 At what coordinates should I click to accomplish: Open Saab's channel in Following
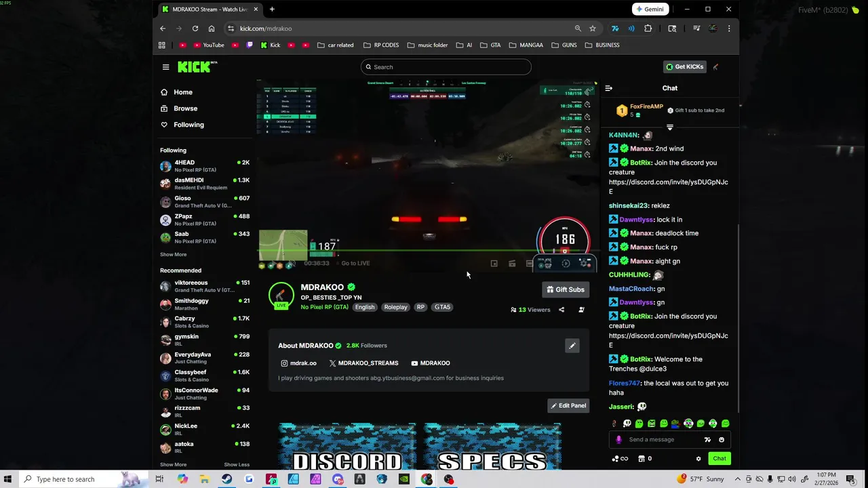tap(205, 237)
